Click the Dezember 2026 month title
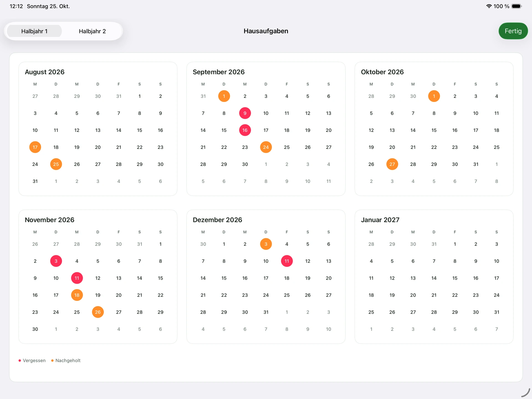This screenshot has height=399, width=532. (218, 220)
